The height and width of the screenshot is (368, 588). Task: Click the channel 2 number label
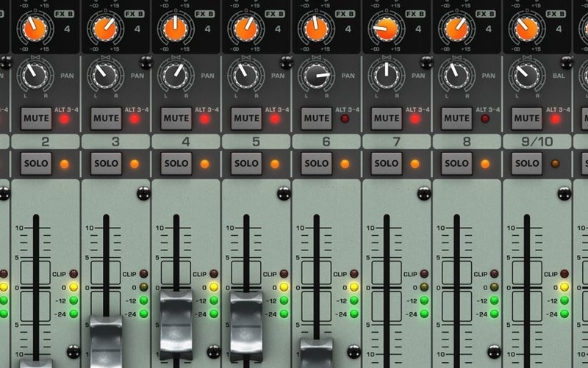[x=46, y=142]
